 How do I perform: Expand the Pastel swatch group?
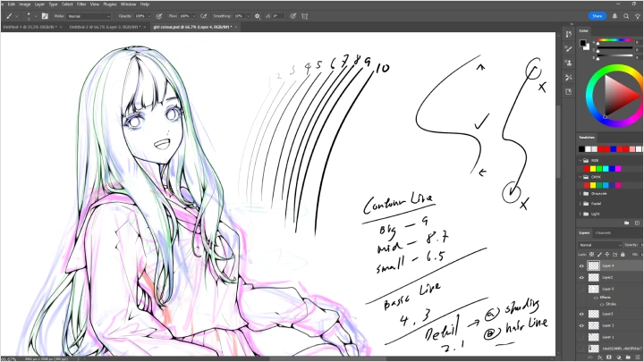coord(580,204)
